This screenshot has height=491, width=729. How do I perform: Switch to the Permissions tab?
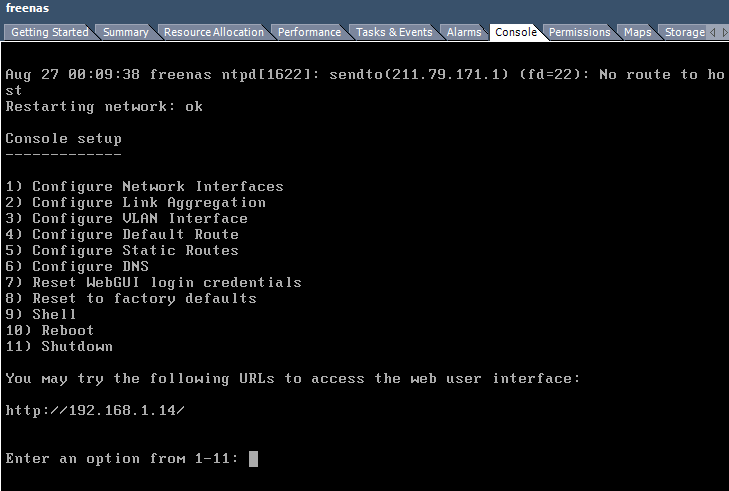point(579,32)
